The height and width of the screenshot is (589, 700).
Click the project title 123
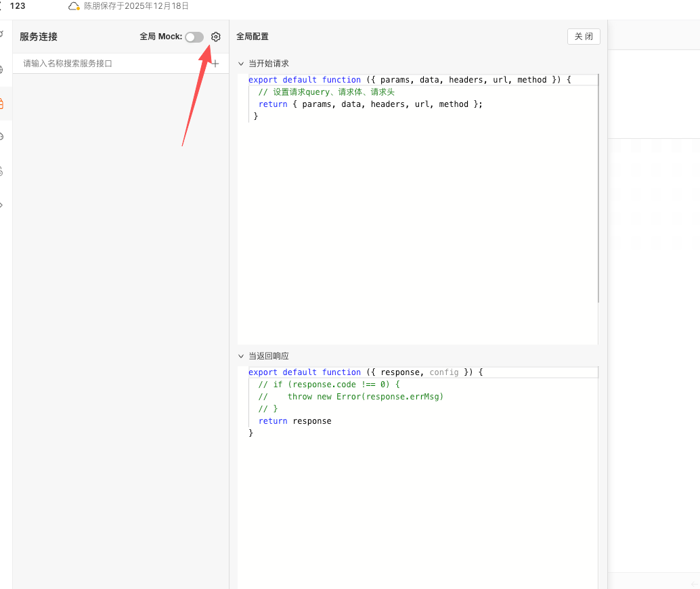click(x=18, y=6)
